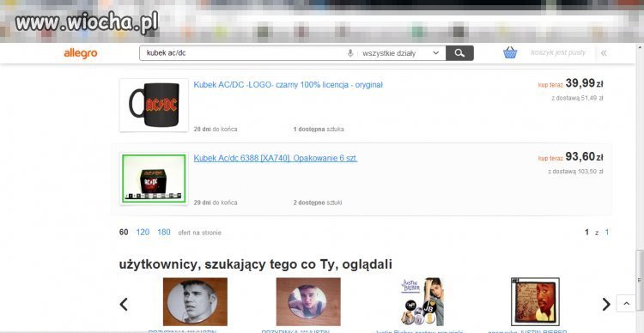Screen dimensions: 644x333
Task: Click the 39,99 zł price
Action: [x=584, y=83]
